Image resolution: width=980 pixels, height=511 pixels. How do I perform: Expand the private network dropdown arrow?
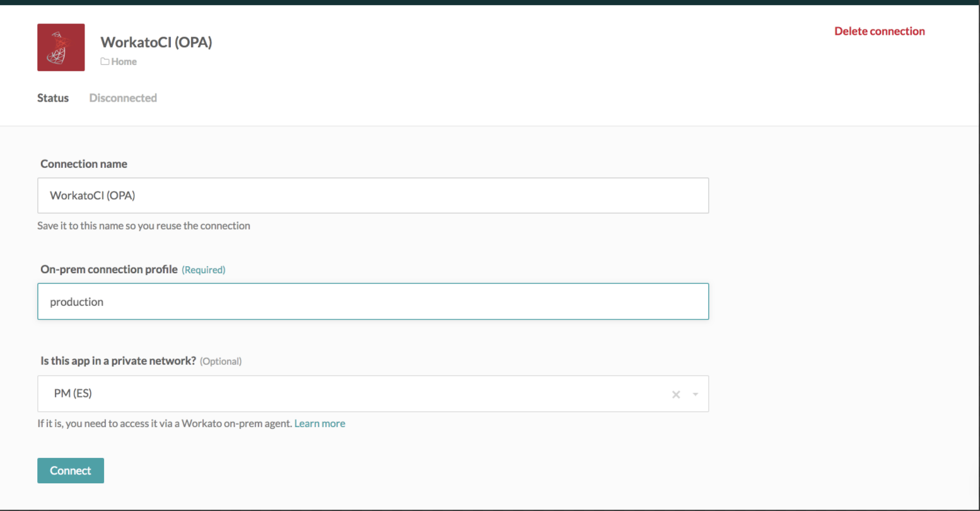click(x=696, y=394)
